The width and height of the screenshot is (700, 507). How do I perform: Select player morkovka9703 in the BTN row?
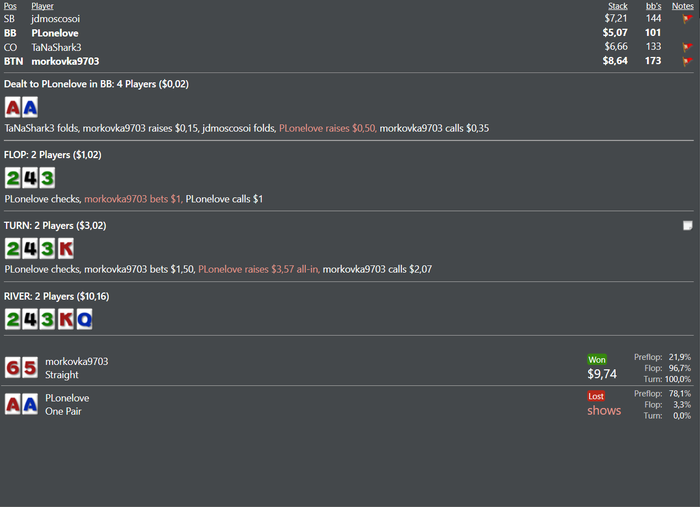point(65,61)
